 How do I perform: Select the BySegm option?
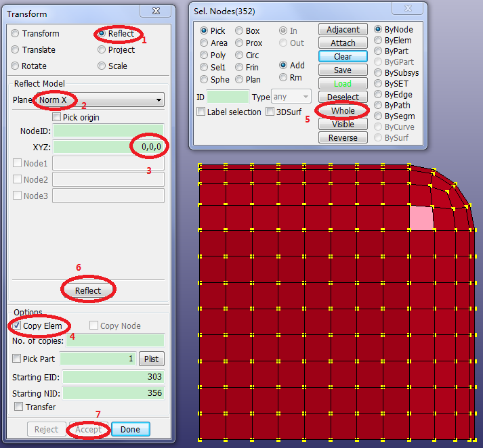(x=378, y=116)
